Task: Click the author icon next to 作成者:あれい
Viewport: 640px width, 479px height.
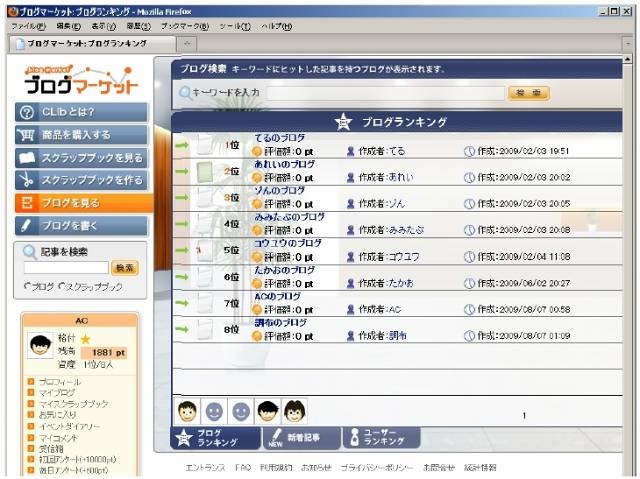Action: point(350,177)
